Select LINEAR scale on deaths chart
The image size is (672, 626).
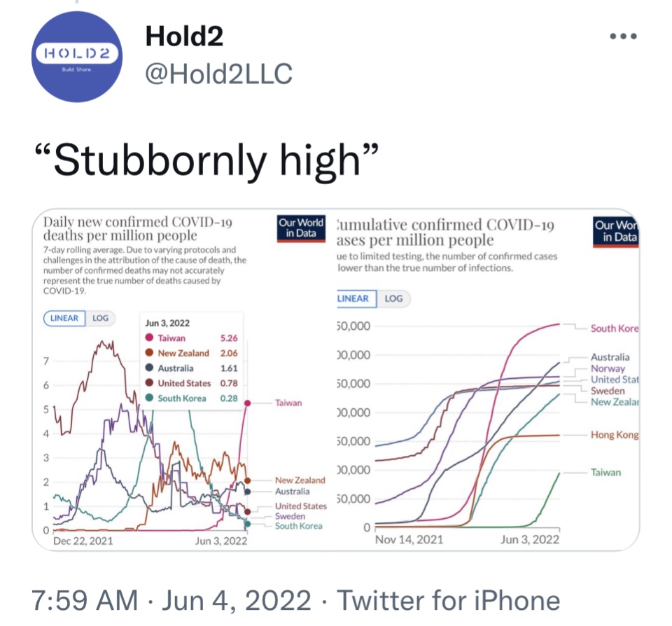[x=64, y=318]
